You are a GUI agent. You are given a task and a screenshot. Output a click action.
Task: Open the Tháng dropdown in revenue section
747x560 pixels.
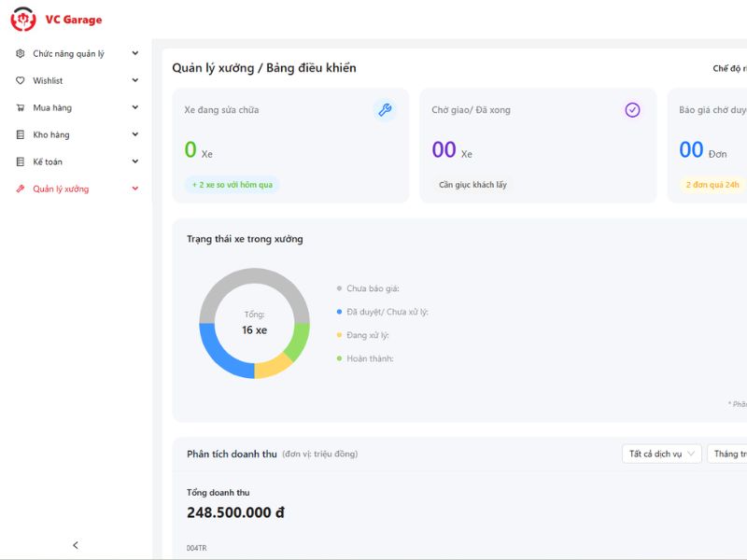tap(727, 454)
